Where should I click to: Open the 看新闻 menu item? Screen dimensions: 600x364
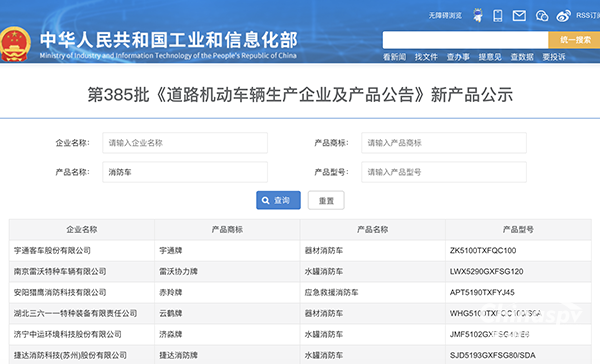pos(394,57)
